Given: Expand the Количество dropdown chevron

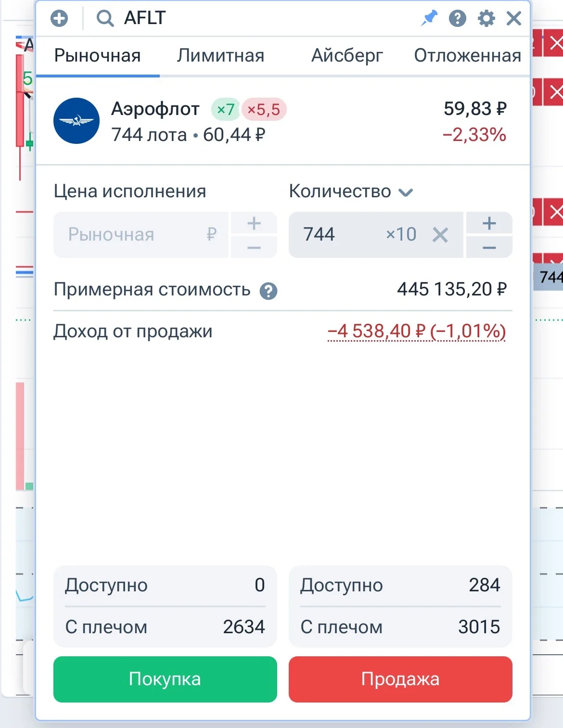Looking at the screenshot, I should point(406,192).
